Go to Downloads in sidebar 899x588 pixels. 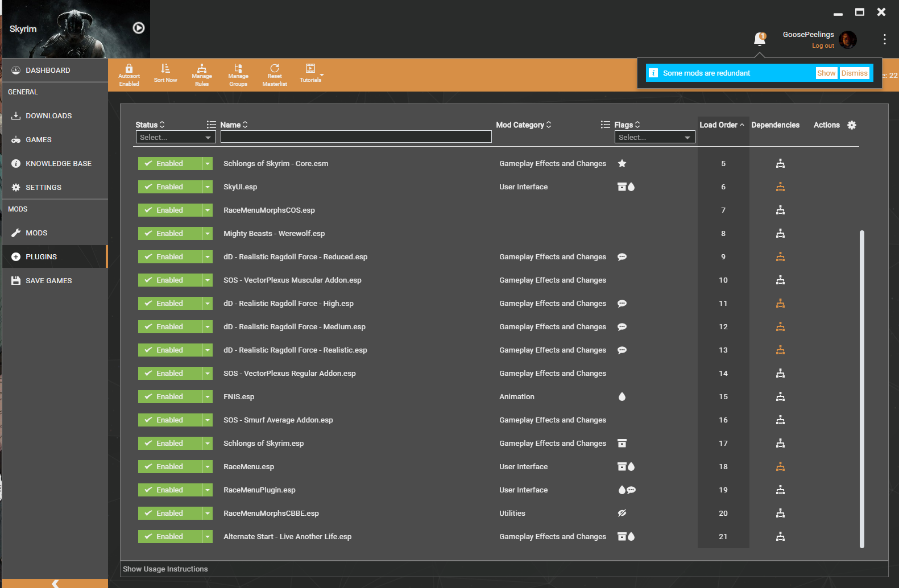55,116
